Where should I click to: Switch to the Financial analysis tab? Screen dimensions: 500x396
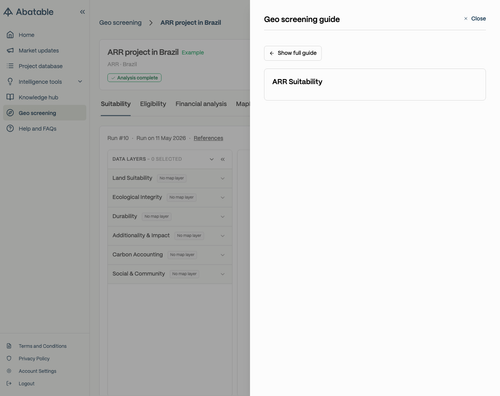pos(201,104)
